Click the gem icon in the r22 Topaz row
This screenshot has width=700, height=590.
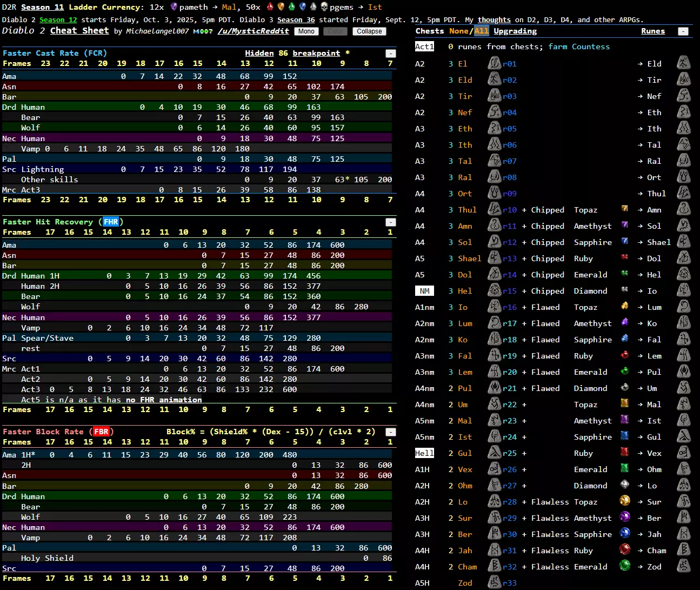click(x=625, y=403)
